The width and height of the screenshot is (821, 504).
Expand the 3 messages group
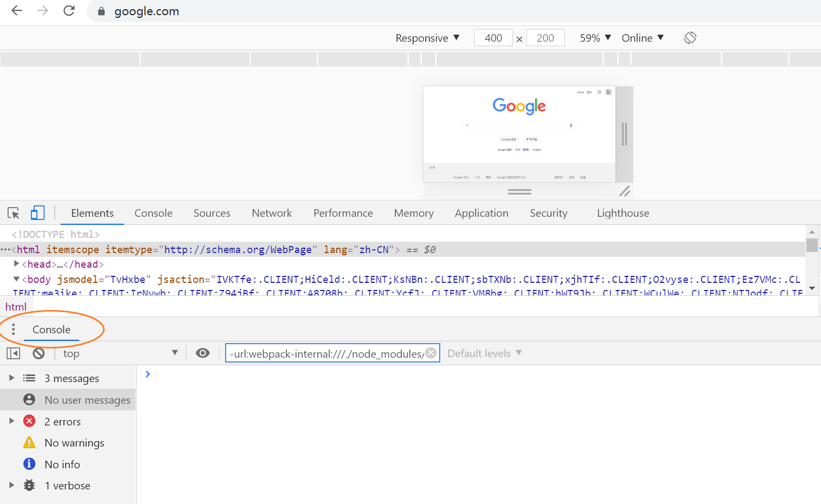tap(11, 378)
